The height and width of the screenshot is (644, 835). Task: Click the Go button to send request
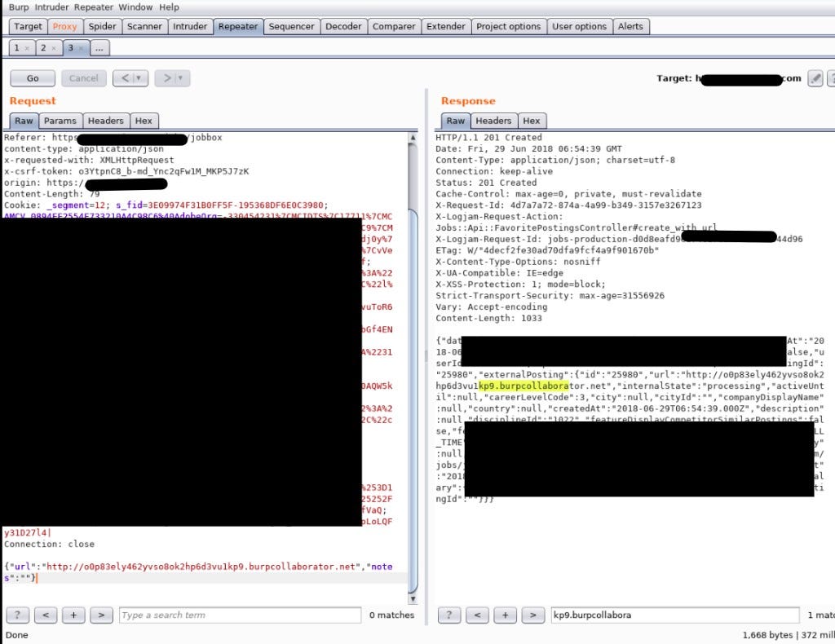tap(33, 78)
